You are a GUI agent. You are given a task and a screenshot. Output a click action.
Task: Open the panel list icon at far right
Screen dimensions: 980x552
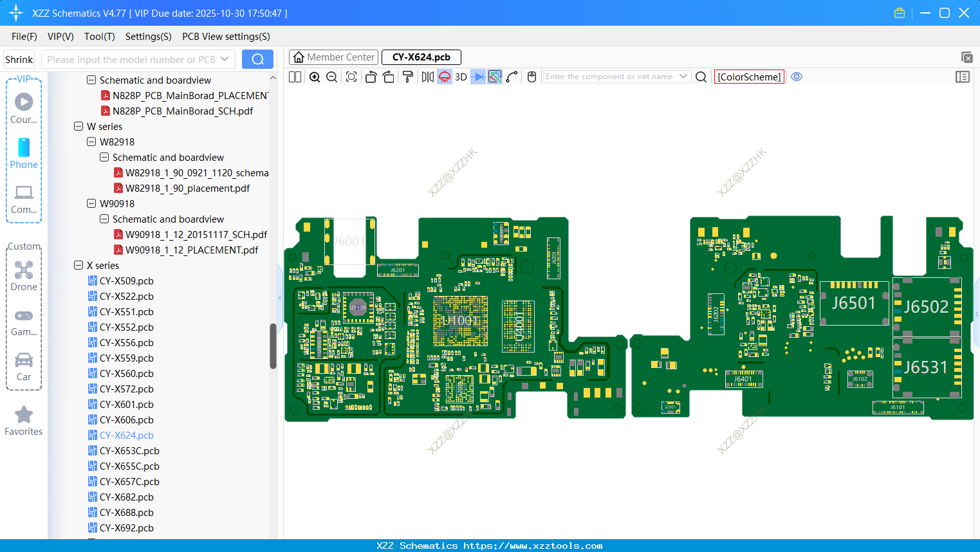click(x=963, y=77)
